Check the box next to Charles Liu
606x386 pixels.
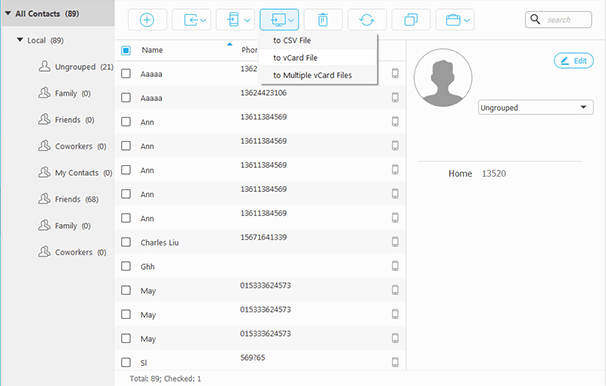(126, 242)
